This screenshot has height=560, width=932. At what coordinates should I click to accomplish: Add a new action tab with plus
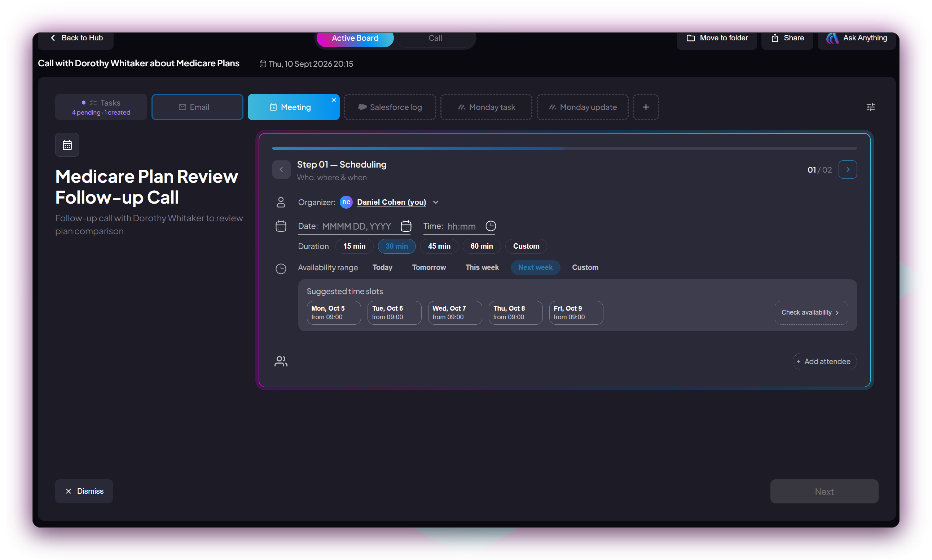[x=646, y=107]
